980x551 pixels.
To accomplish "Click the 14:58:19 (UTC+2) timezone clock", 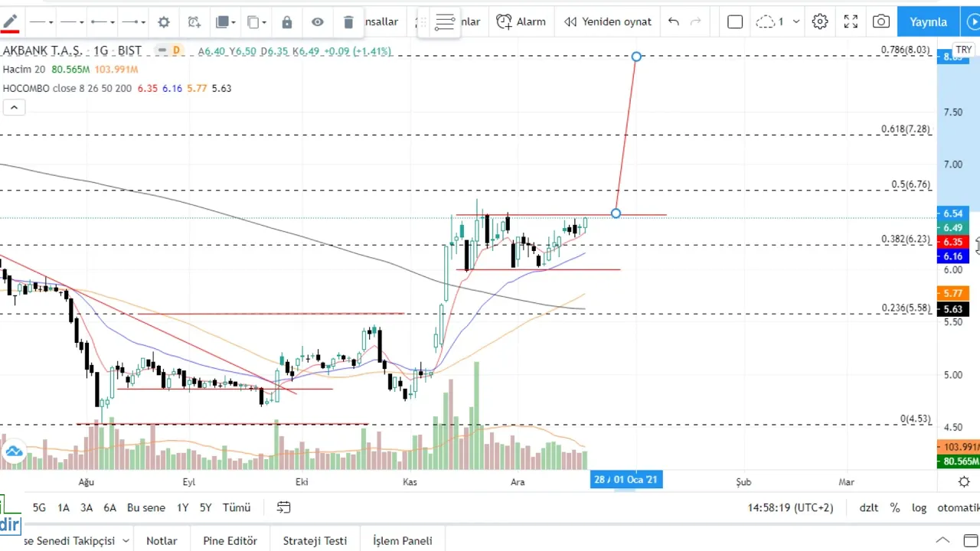I will [x=791, y=507].
